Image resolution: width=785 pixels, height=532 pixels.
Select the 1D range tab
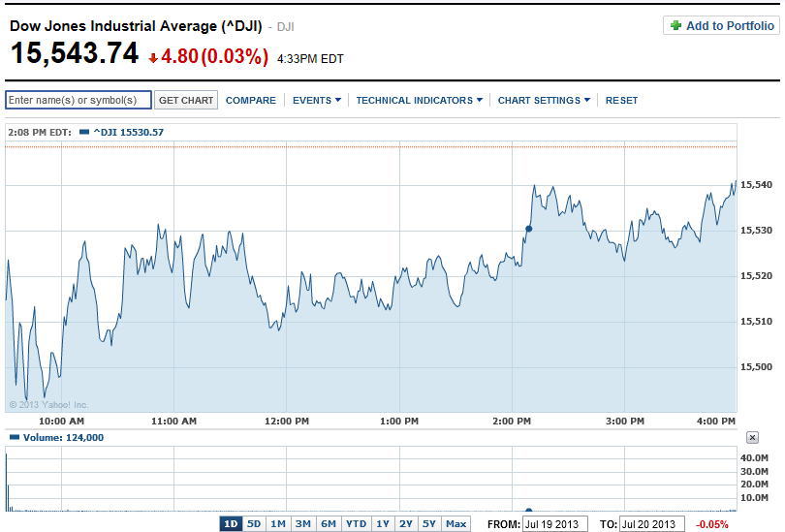231,524
